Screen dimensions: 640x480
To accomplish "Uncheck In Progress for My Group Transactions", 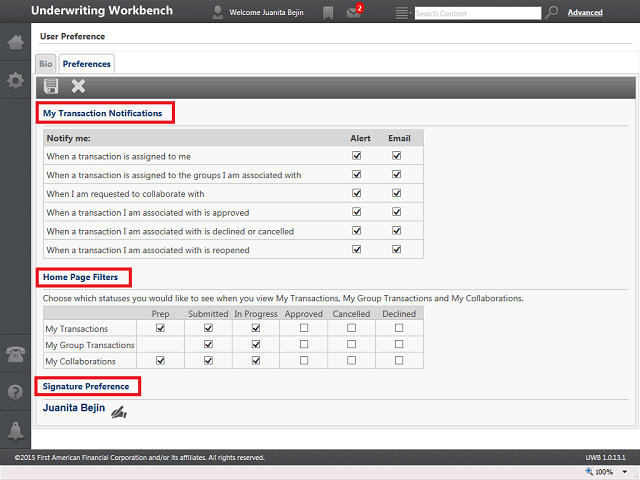I will pyautogui.click(x=256, y=344).
